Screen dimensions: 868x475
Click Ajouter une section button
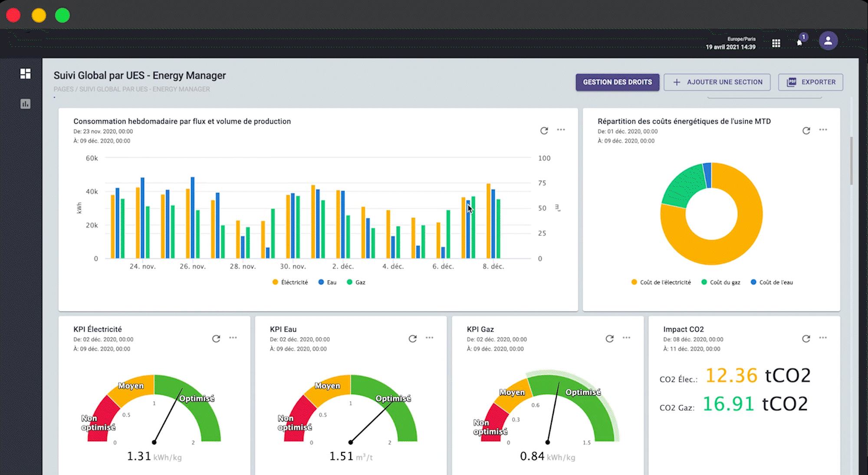click(x=717, y=82)
